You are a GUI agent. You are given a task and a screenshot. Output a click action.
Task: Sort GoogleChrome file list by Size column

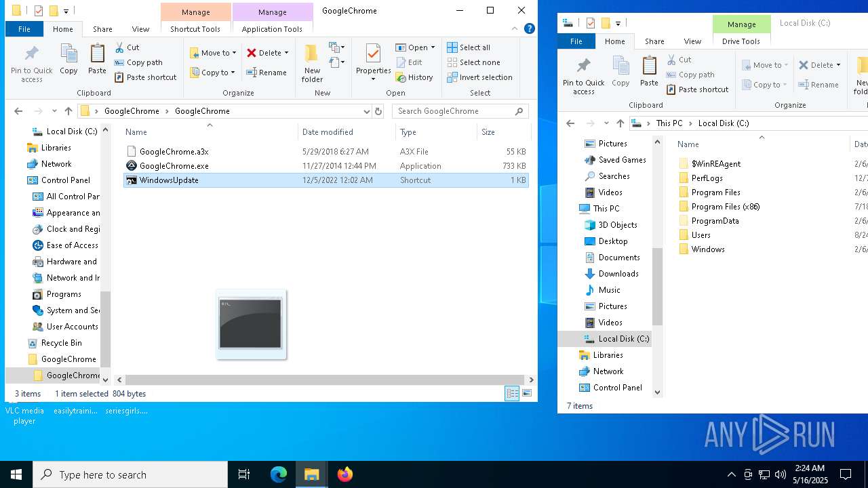click(503, 132)
